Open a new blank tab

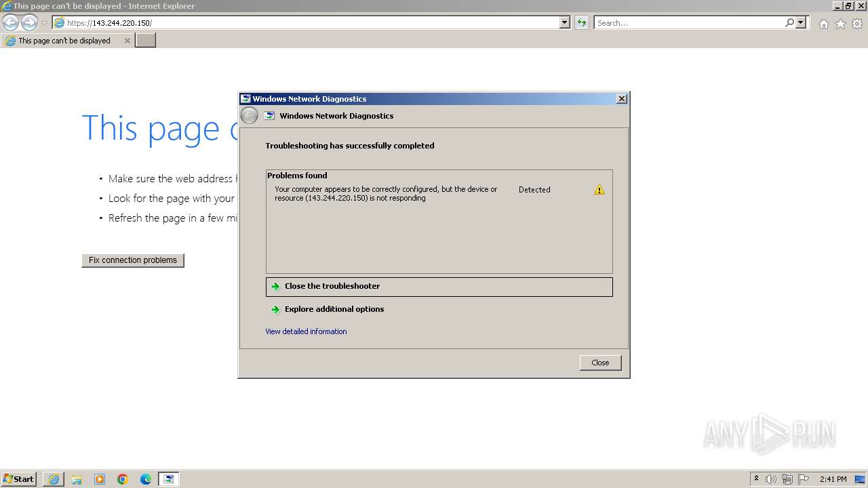tap(146, 41)
